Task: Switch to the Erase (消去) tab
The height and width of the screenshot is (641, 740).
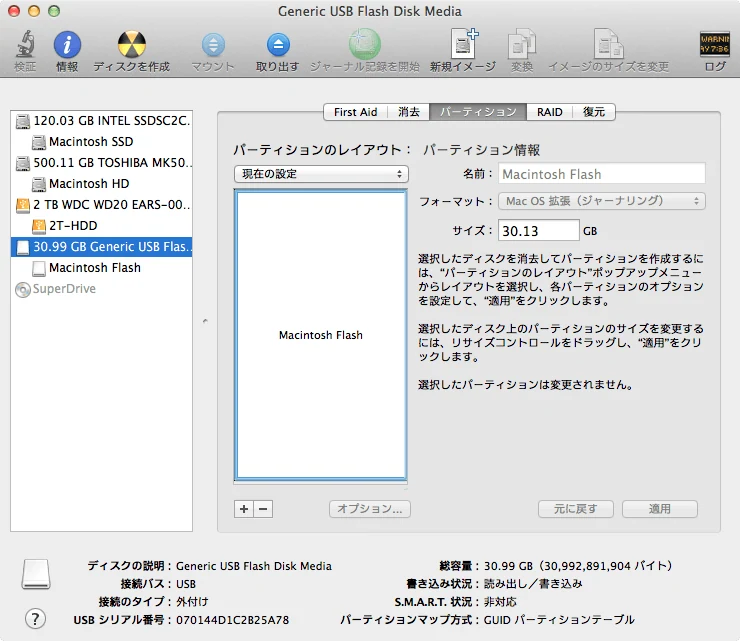Action: point(409,112)
